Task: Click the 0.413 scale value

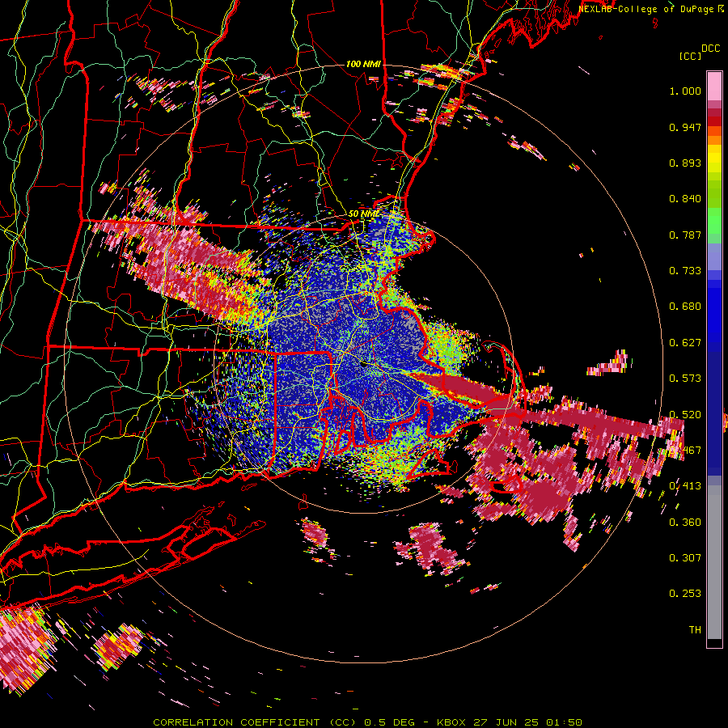Action: (685, 486)
